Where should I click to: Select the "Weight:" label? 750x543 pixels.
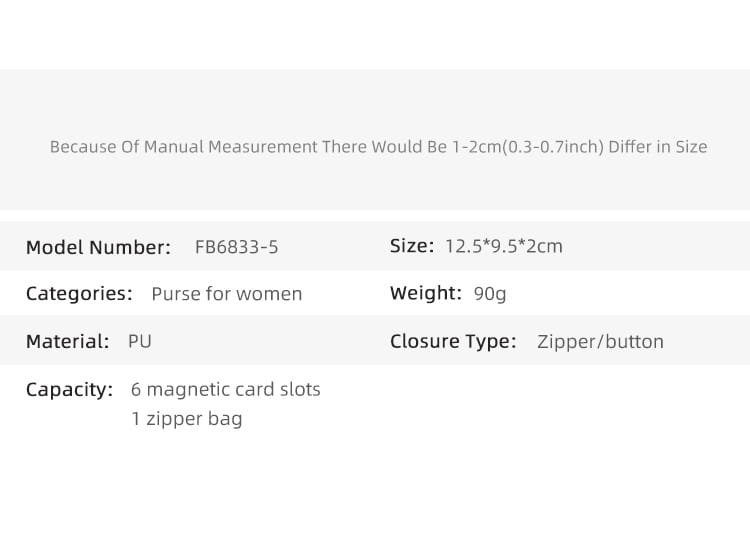point(426,294)
